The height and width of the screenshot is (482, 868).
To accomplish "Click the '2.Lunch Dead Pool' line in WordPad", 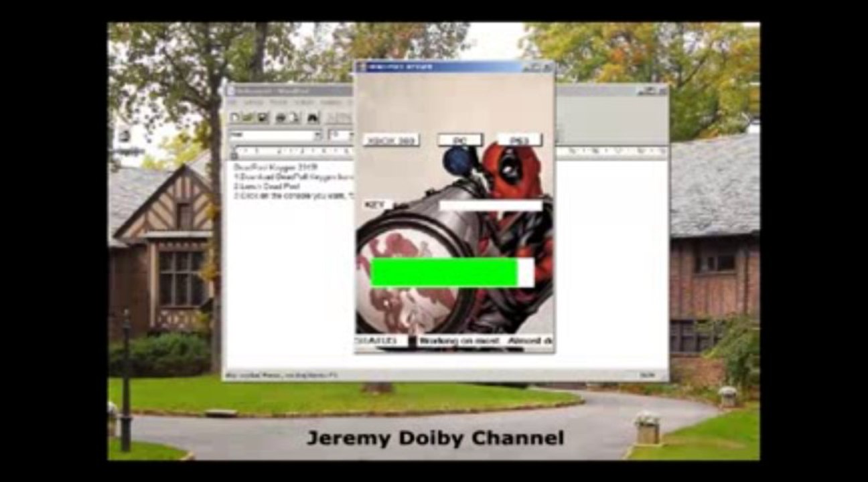I will (267, 186).
